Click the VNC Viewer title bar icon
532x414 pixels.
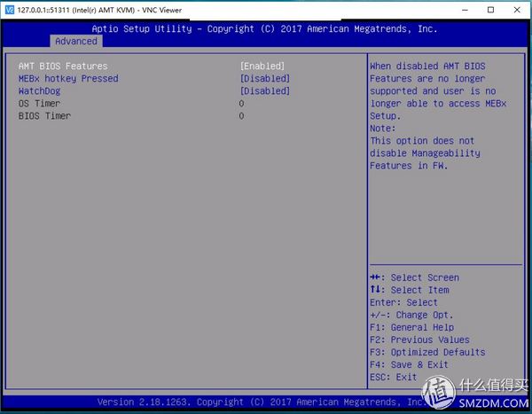[x=10, y=10]
